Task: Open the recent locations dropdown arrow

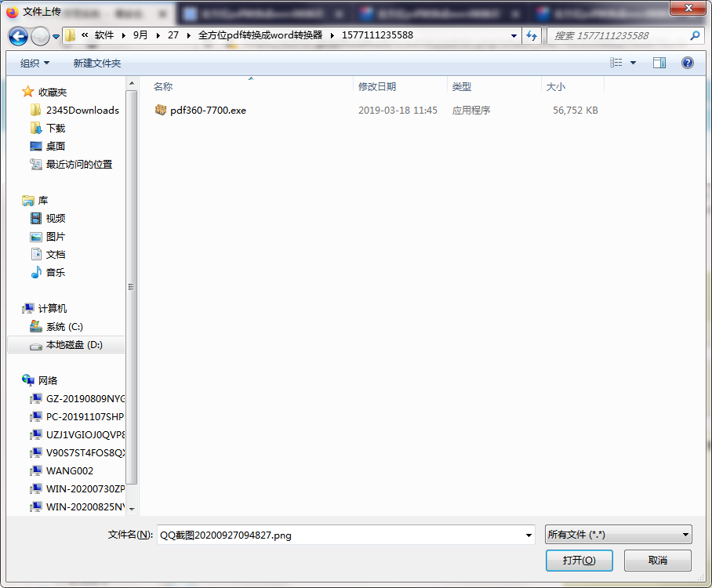Action: click(56, 36)
